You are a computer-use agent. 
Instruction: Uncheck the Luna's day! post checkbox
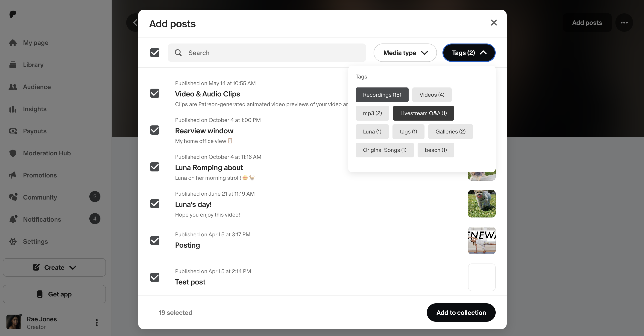[x=155, y=204]
